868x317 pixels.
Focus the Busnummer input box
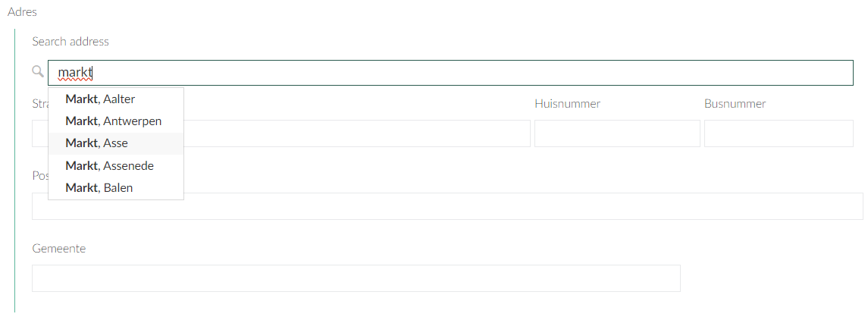pos(779,133)
